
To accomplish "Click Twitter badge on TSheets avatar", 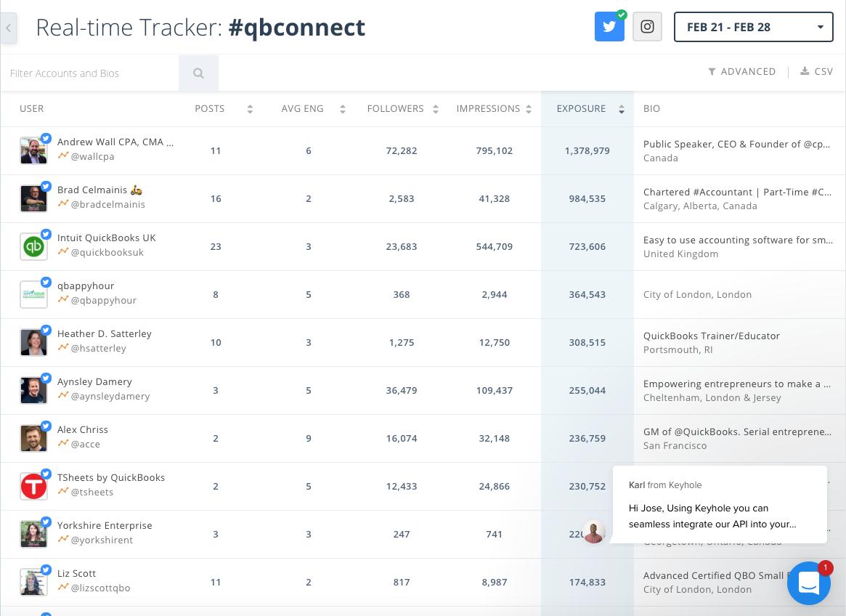I will (46, 474).
